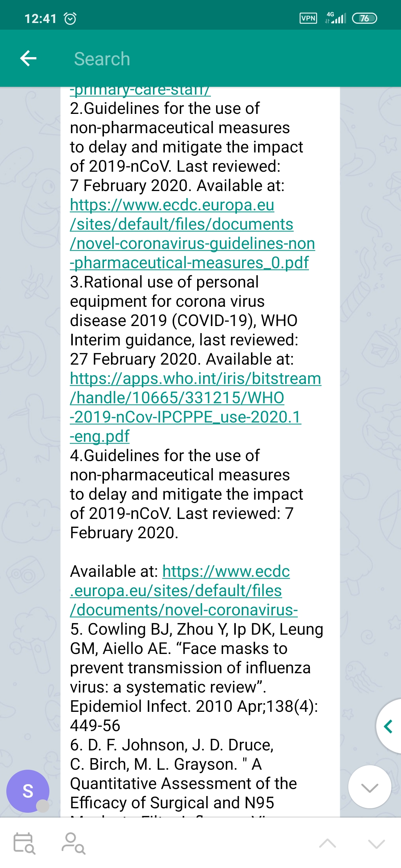Tap the 4G signal strength icon

pyautogui.click(x=335, y=18)
